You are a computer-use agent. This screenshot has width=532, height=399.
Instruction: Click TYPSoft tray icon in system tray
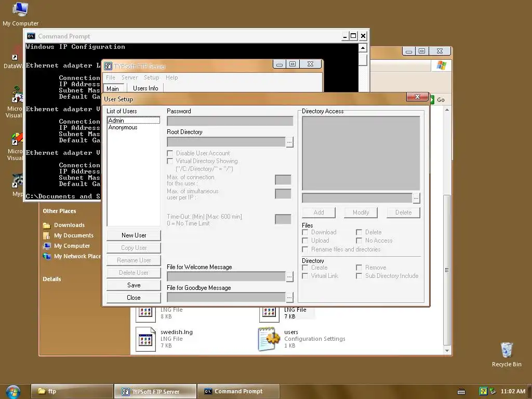tap(484, 391)
